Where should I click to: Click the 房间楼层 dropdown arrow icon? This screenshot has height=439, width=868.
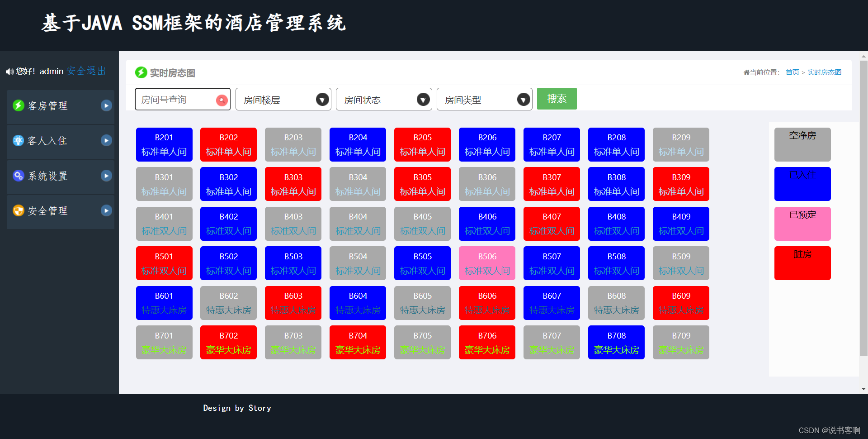point(322,99)
